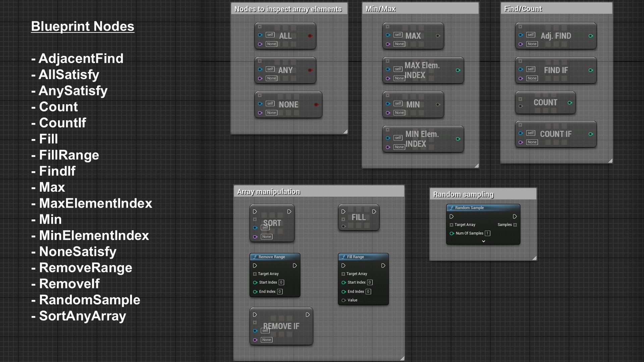The width and height of the screenshot is (644, 362).
Task: Click End Index field on Fill Range node
Action: (368, 292)
